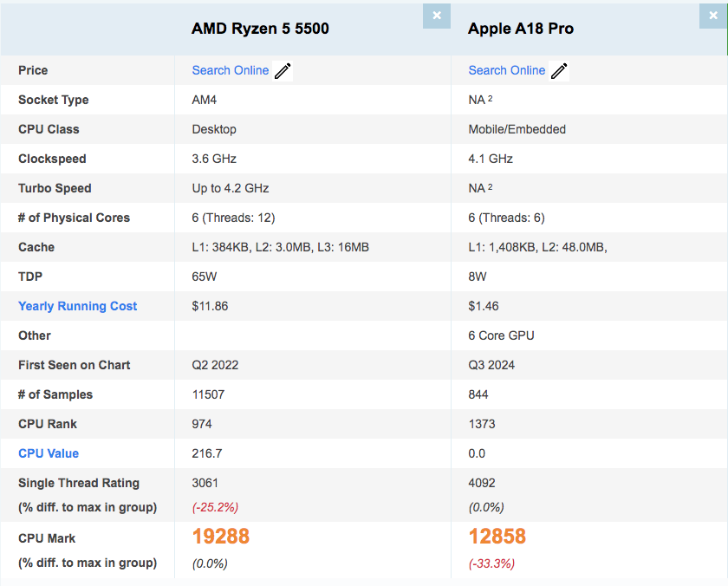Viewport: 728px width, 586px height.
Task: Open the CPU Value link
Action: [49, 453]
